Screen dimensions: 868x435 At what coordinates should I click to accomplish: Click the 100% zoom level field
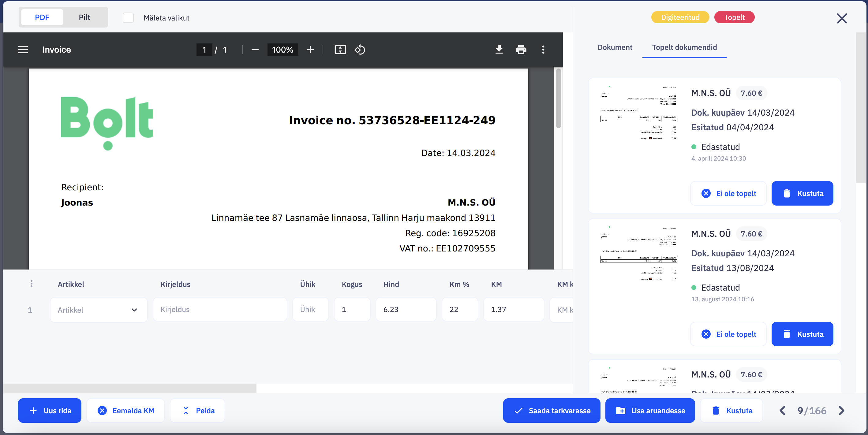point(282,50)
